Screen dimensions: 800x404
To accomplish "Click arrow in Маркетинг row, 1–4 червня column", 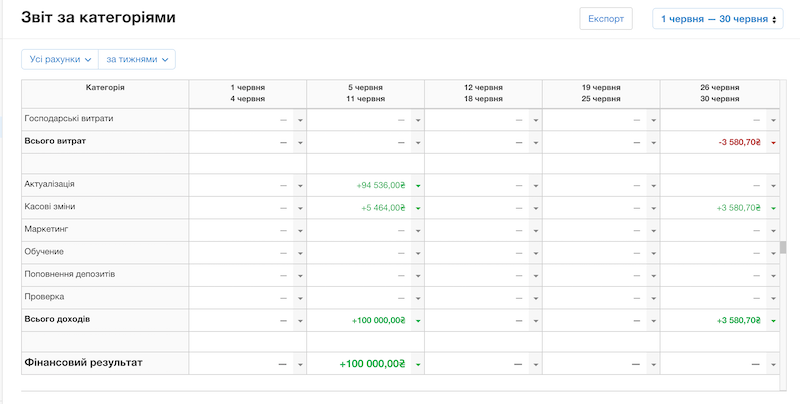I will pyautogui.click(x=300, y=231).
